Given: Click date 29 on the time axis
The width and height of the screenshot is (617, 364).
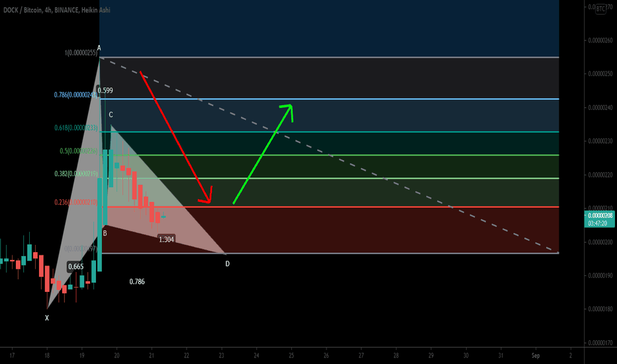Looking at the screenshot, I should [x=431, y=355].
